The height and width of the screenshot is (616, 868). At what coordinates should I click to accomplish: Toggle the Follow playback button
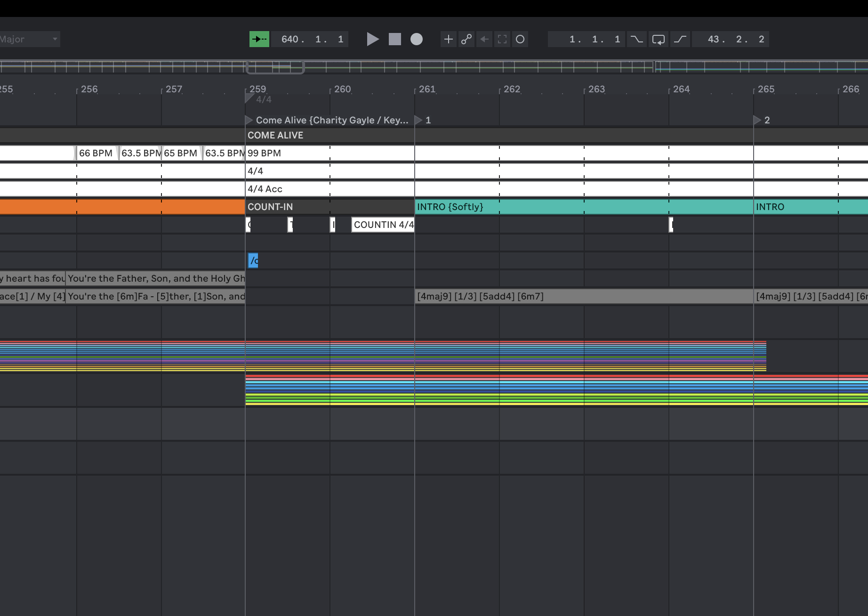259,39
